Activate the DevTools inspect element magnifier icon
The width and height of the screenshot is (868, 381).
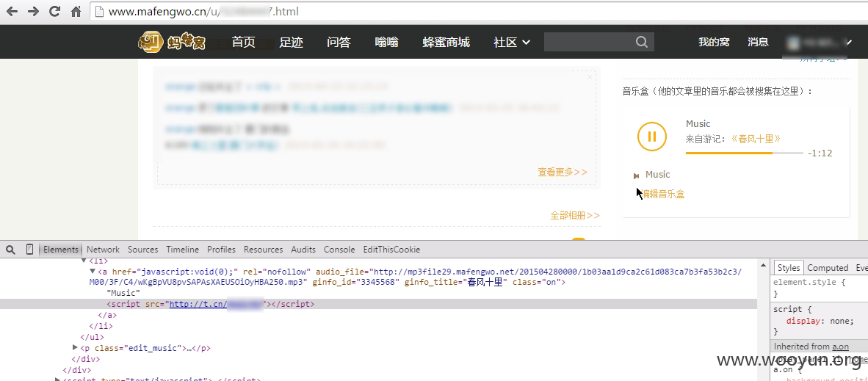10,250
